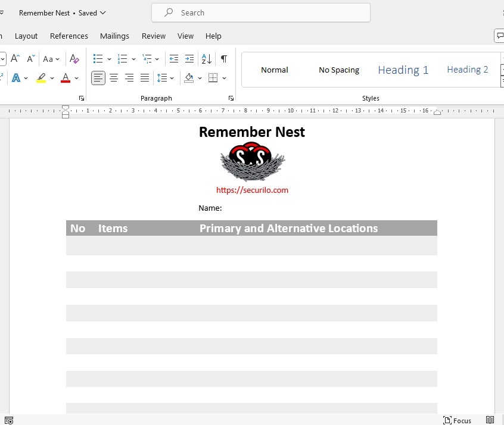Toggle Show/Hide paragraph marks
The image size is (504, 425).
[224, 59]
